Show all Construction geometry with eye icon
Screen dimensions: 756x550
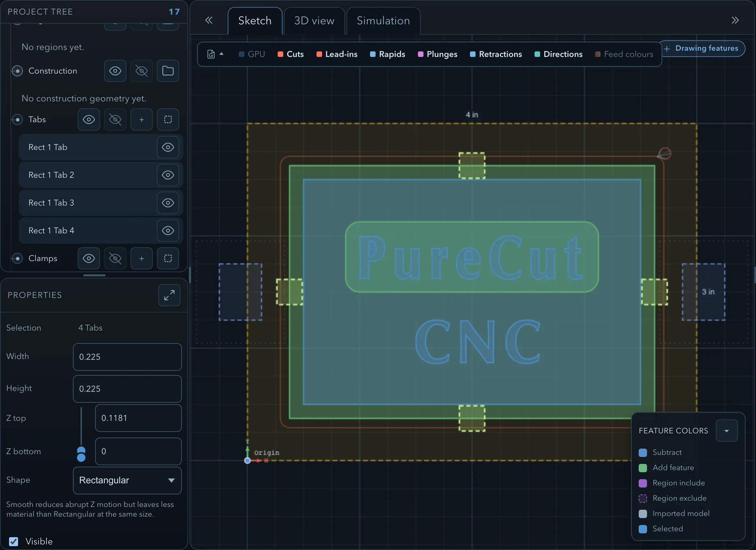click(115, 71)
